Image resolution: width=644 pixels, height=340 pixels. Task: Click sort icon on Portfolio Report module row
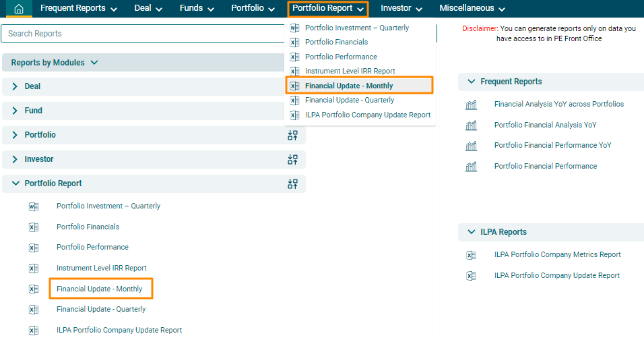tap(292, 183)
